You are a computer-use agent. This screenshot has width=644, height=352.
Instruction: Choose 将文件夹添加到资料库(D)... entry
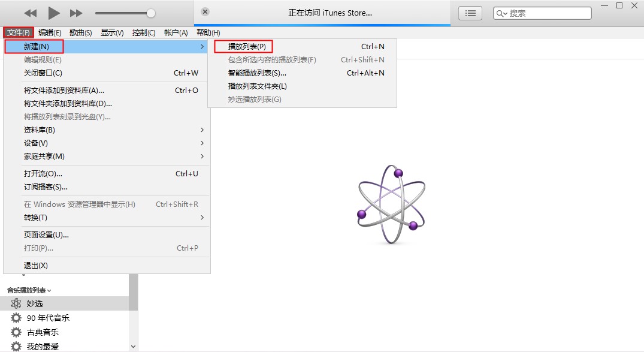[107, 103]
